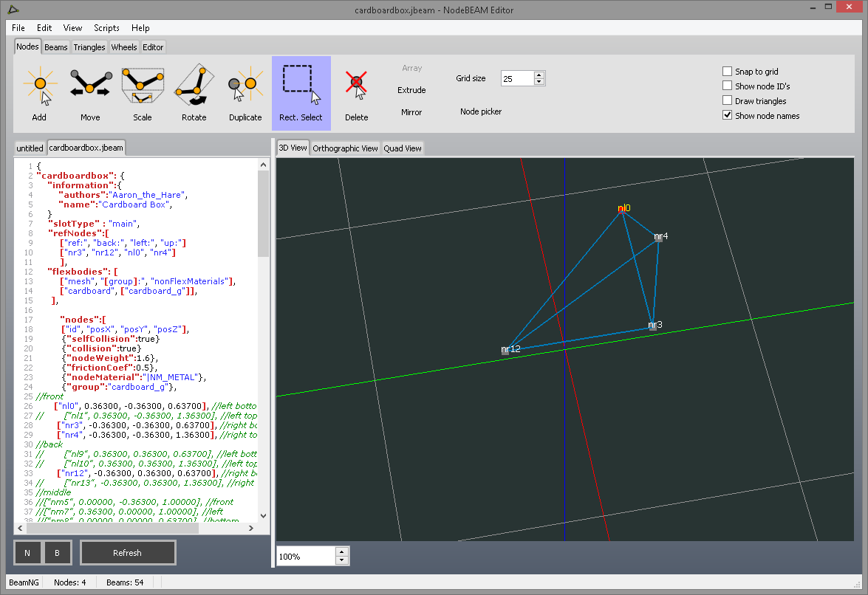The height and width of the screenshot is (595, 868).
Task: Click the Grid size input field
Action: pyautogui.click(x=516, y=78)
